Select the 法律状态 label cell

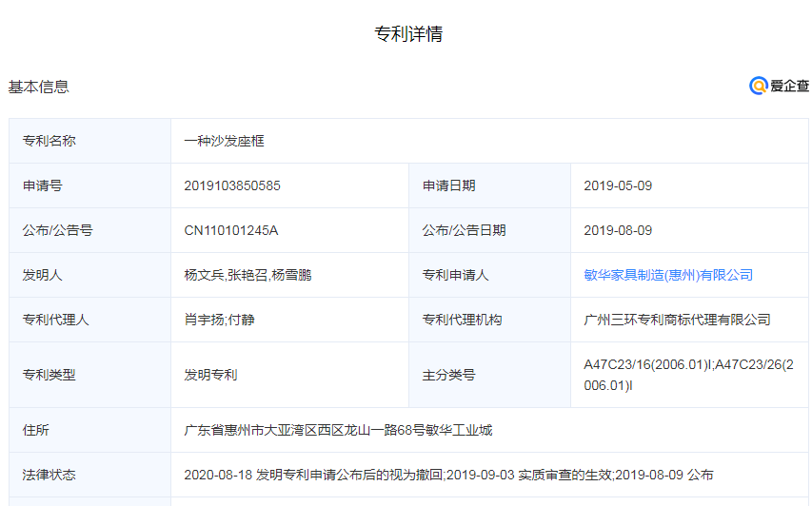click(x=50, y=475)
